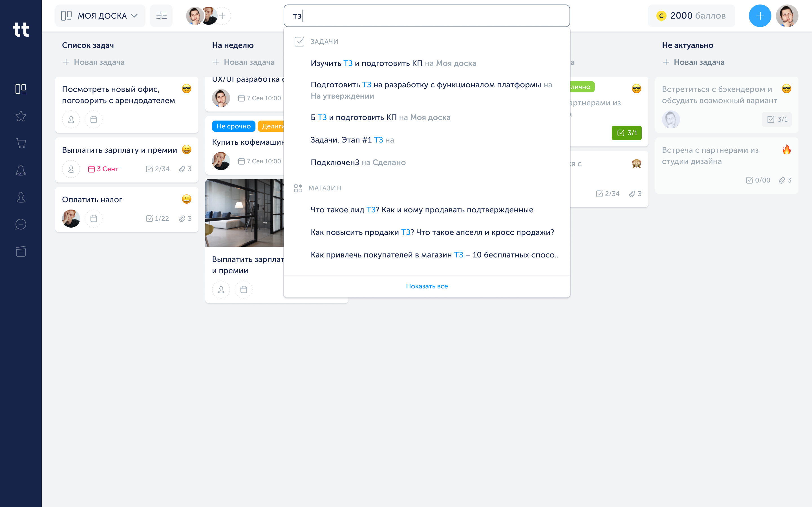Open the archive box icon in sidebar
This screenshot has height=507, width=812.
[x=21, y=251]
